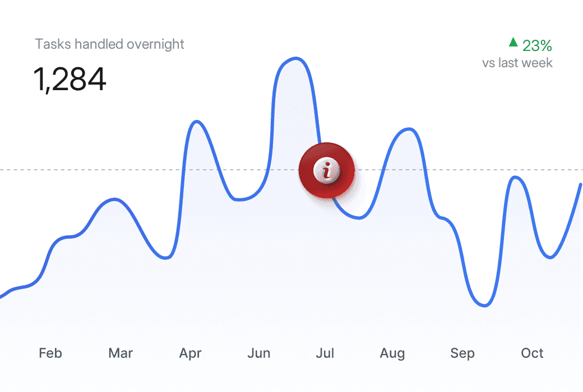Click the 23% change value
583x392 pixels.
tap(537, 46)
